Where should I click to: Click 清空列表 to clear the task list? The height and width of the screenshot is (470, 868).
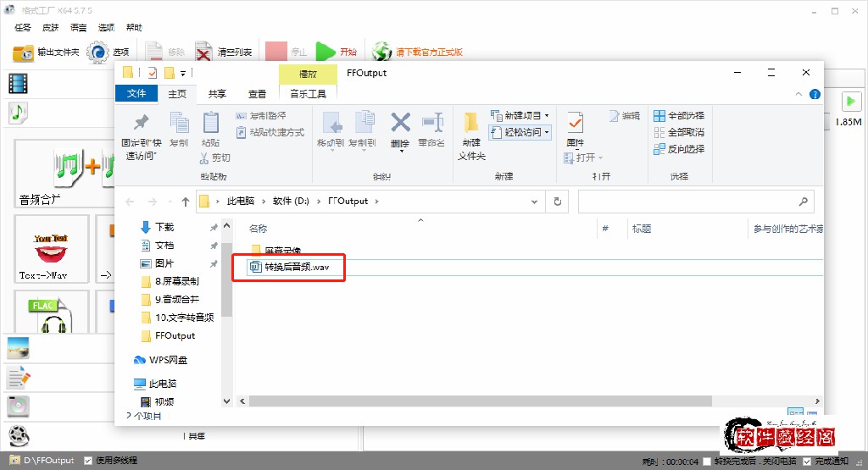pyautogui.click(x=224, y=52)
